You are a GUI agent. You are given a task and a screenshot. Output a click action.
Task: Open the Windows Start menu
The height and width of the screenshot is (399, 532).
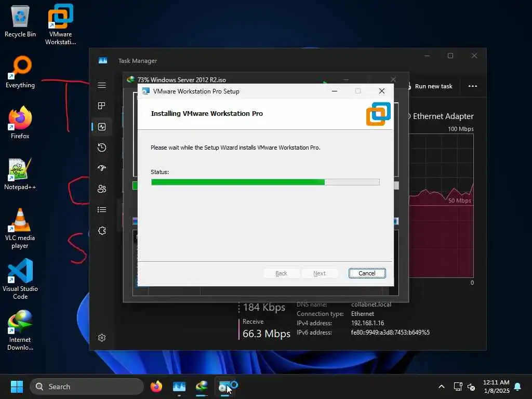coord(17,387)
